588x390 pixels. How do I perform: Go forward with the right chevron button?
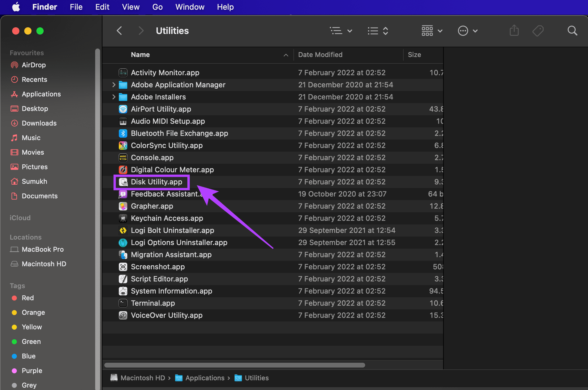pos(141,31)
